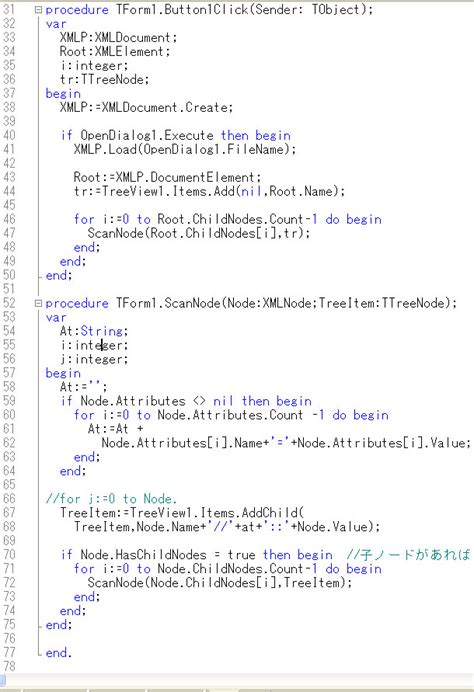Place cursor on 'At:='';' assignment line
This screenshot has width=474, height=692.
(x=83, y=387)
